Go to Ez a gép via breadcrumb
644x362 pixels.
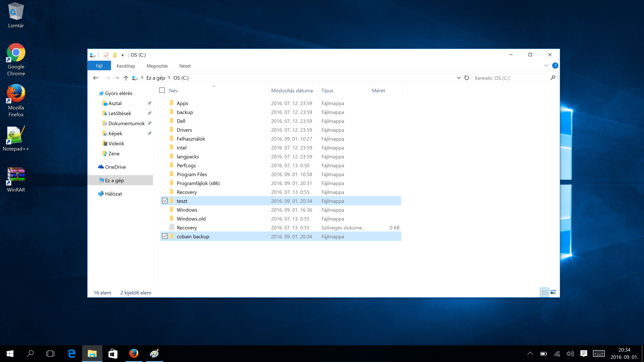click(x=155, y=78)
